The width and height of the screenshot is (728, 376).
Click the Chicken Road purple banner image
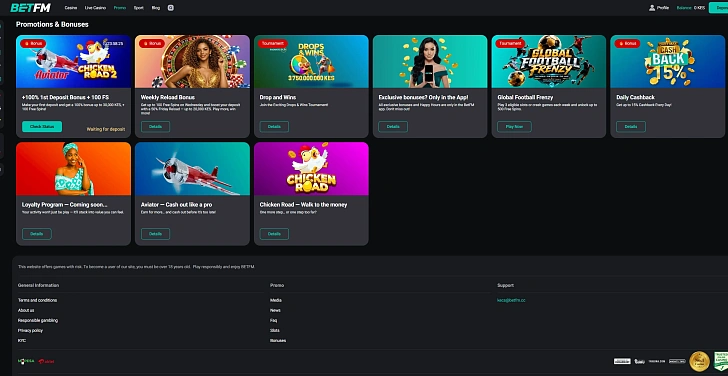(311, 169)
